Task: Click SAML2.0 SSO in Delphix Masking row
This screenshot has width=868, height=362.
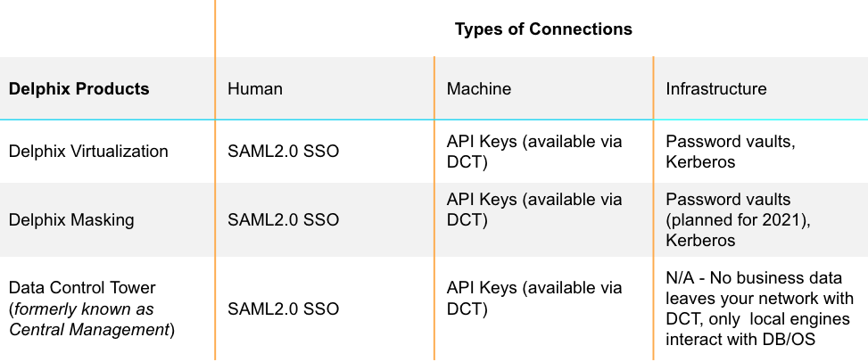Action: (284, 220)
